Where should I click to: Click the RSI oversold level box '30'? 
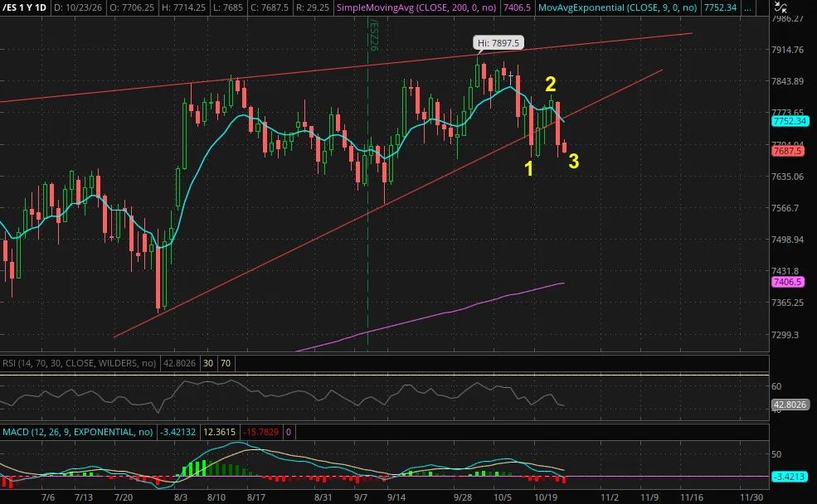[208, 363]
